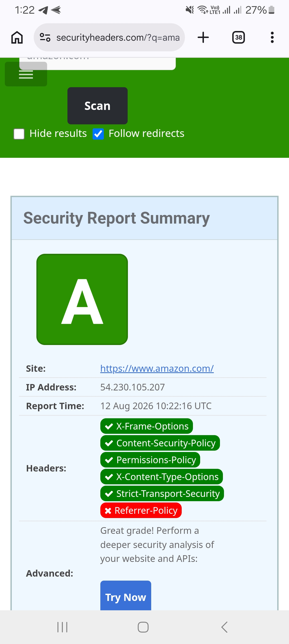This screenshot has width=289, height=644.
Task: Click the Try Now button
Action: (126, 596)
